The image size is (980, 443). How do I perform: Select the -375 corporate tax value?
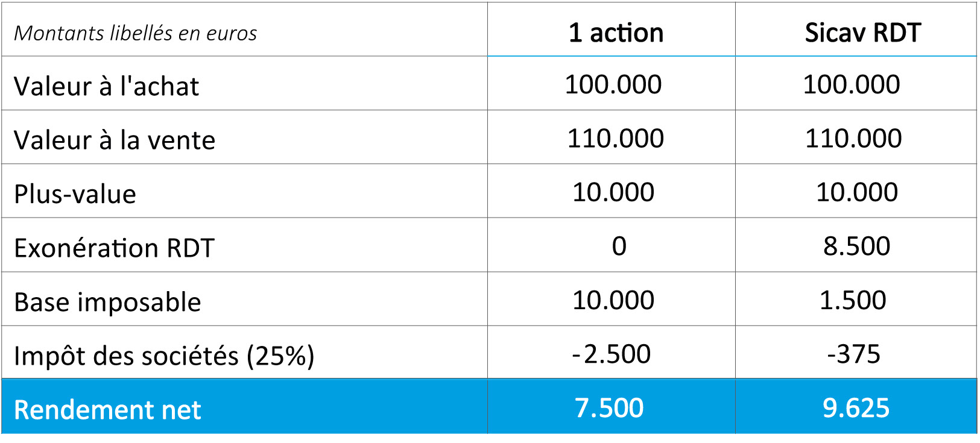(x=853, y=354)
